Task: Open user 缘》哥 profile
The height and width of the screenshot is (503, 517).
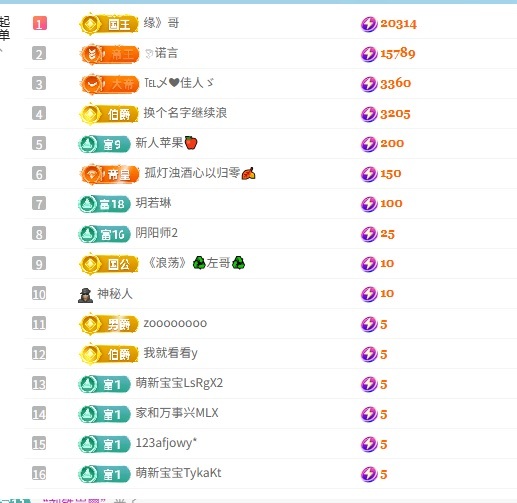Action: 161,23
